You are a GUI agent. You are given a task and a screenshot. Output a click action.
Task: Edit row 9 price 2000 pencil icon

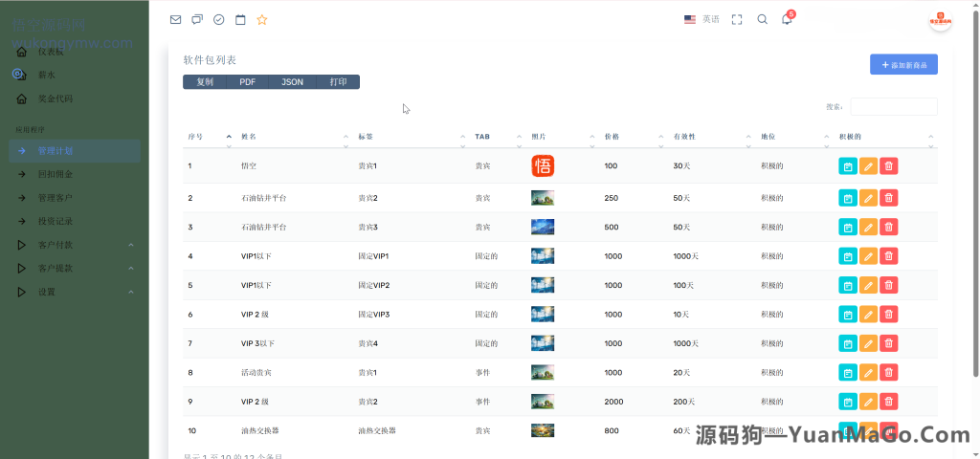[868, 402]
